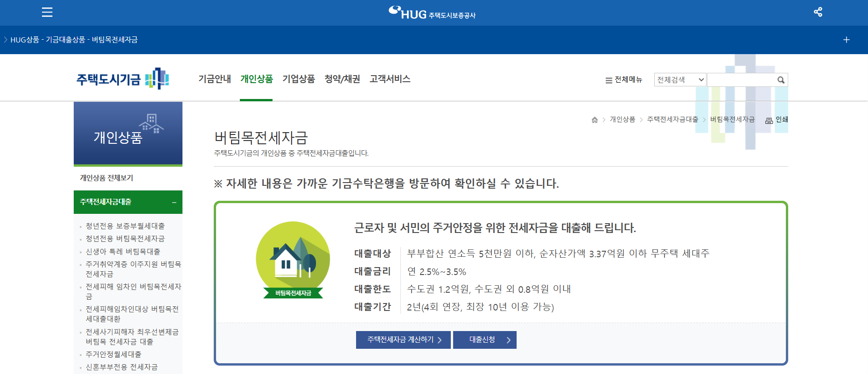
Task: Click the 버팀목전세자금 house badge image
Action: point(293,260)
